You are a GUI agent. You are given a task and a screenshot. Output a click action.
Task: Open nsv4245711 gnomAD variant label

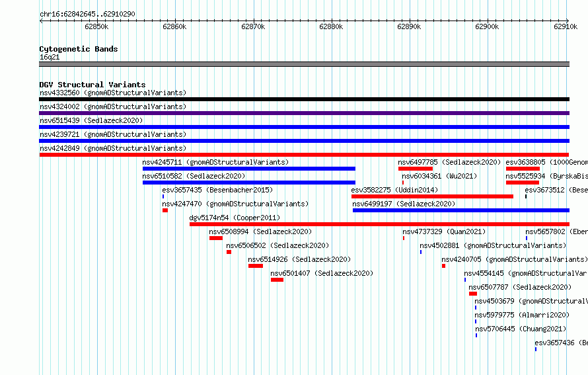215,162
